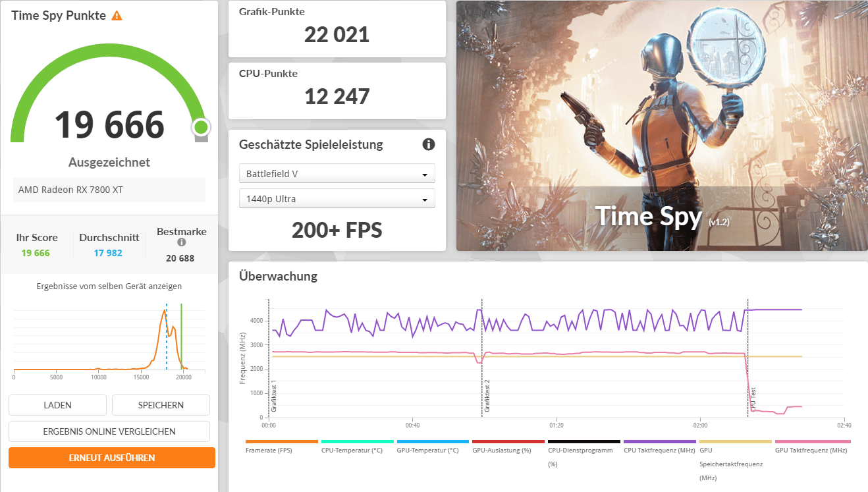Toggle GPU Speichertaktfrequenz yellow legend swatch
Image resolution: width=868 pixels, height=492 pixels.
coord(736,441)
